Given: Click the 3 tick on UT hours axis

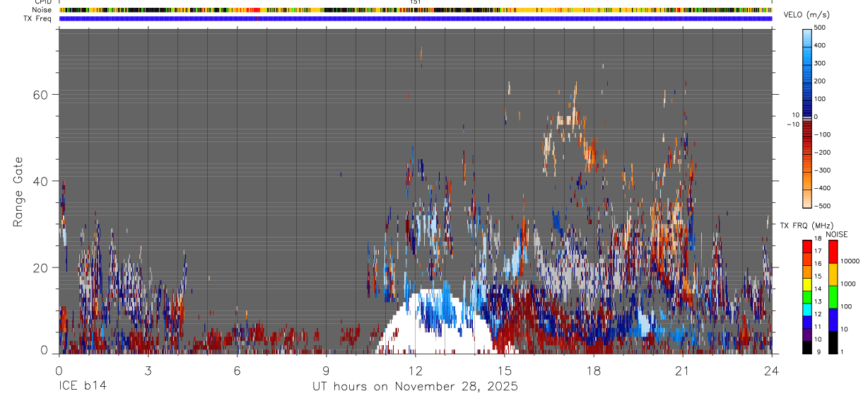Looking at the screenshot, I should pos(148,370).
